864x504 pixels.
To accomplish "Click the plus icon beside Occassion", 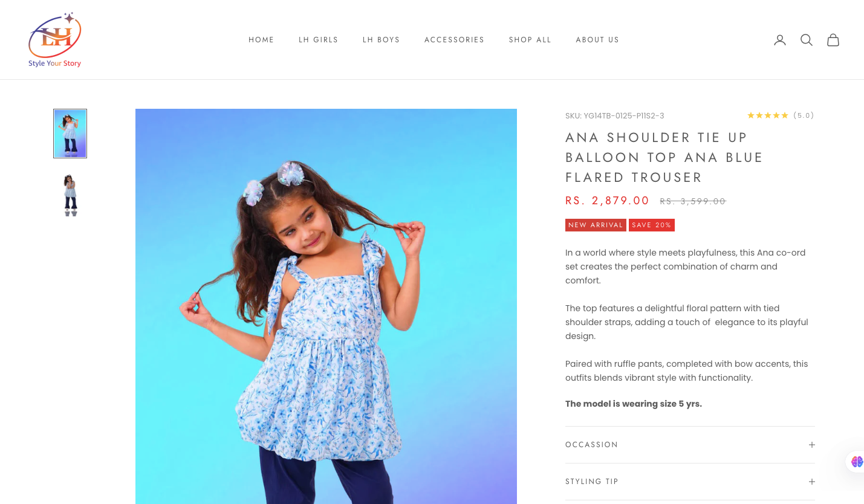I will point(812,445).
